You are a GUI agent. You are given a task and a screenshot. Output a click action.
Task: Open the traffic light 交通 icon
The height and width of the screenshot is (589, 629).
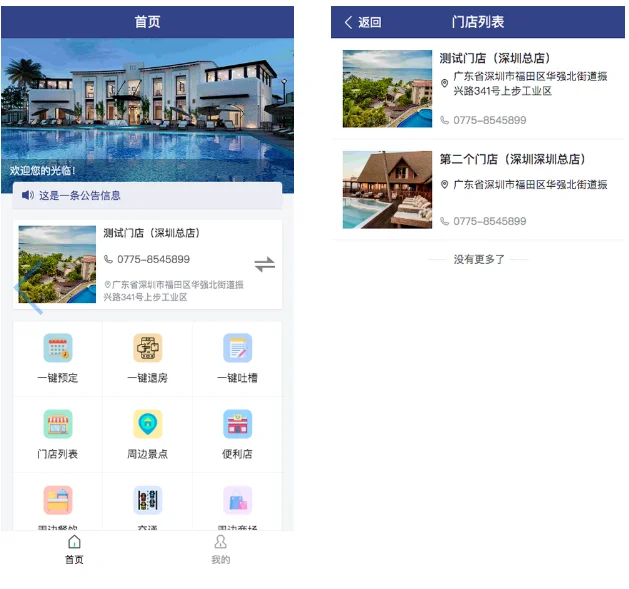pyautogui.click(x=148, y=500)
